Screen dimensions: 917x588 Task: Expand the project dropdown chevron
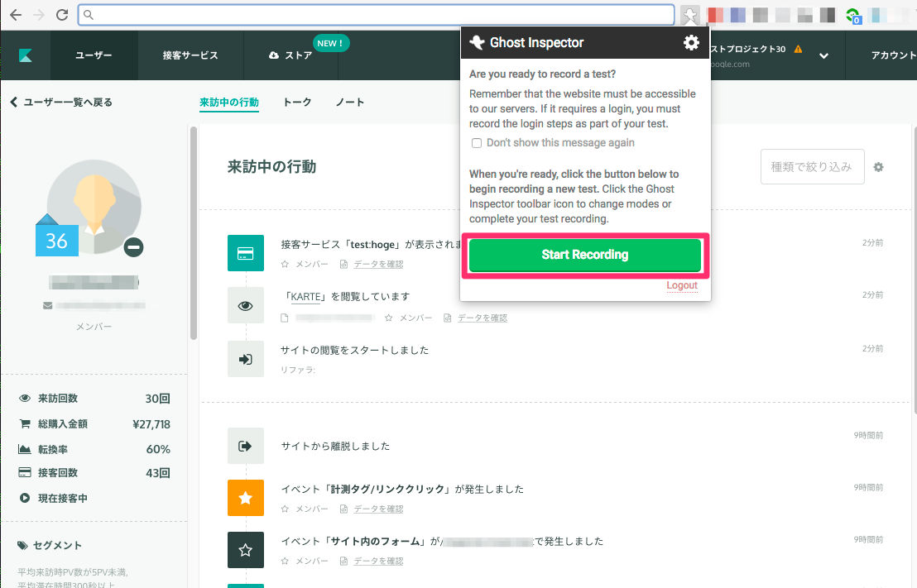click(823, 56)
